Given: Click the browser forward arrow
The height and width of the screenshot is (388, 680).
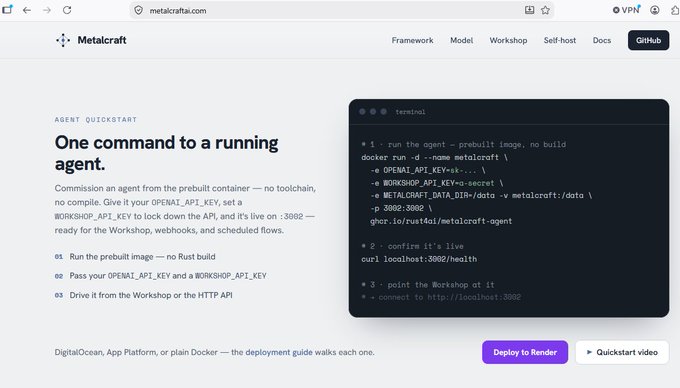Looking at the screenshot, I should pyautogui.click(x=47, y=10).
